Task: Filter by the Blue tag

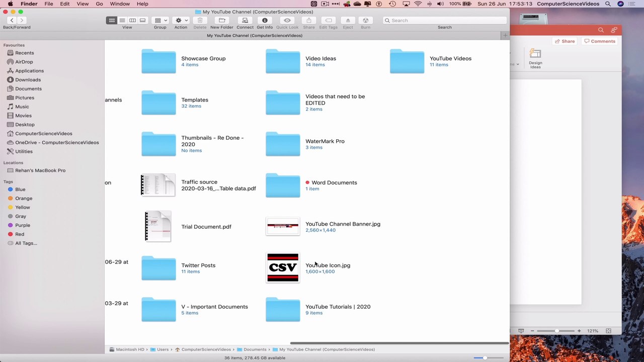Action: point(20,190)
